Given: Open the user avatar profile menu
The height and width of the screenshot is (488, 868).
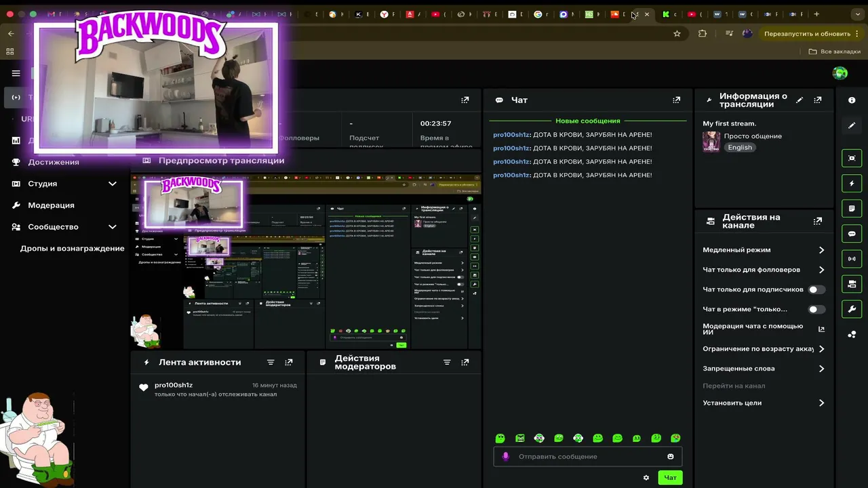Looking at the screenshot, I should (x=840, y=73).
